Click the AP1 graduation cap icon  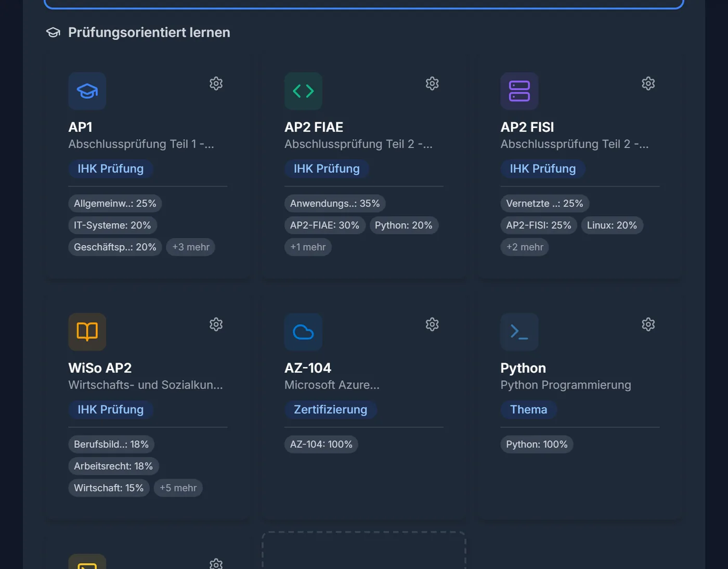click(87, 91)
